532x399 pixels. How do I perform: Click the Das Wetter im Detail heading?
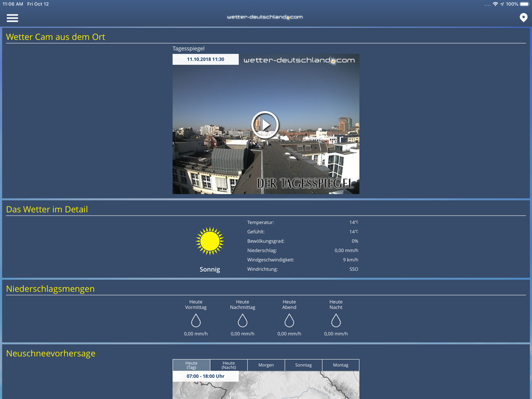pyautogui.click(x=47, y=209)
